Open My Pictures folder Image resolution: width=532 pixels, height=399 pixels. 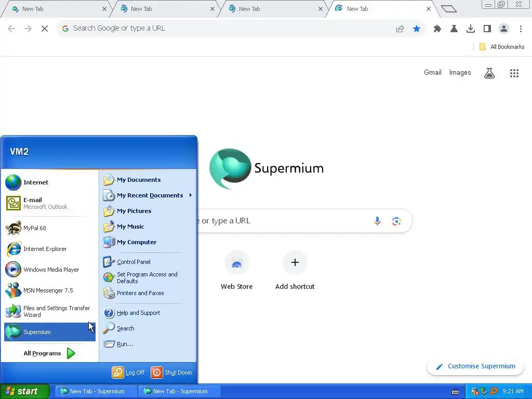pyautogui.click(x=148, y=211)
